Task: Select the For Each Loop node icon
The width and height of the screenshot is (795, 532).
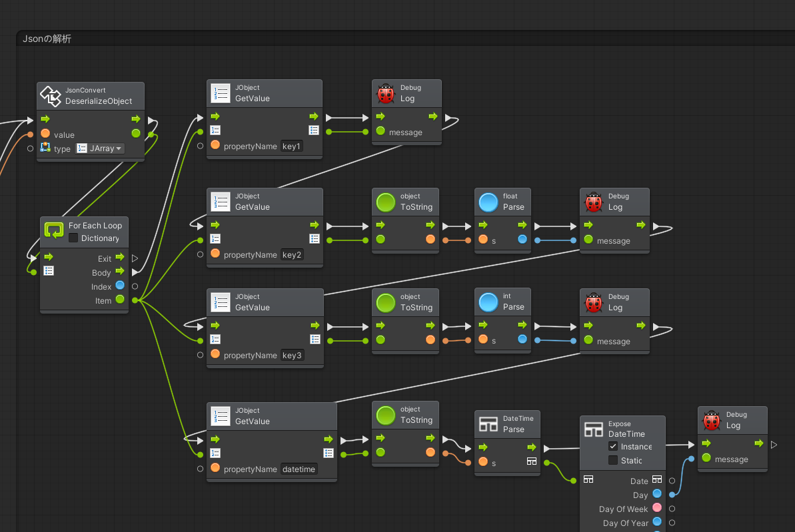Action: (54, 230)
